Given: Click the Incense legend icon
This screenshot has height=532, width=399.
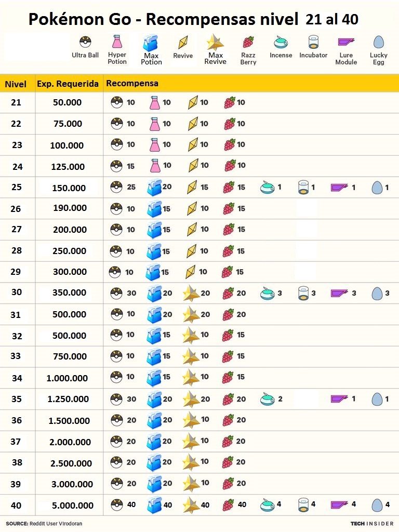Looking at the screenshot, I should (x=281, y=42).
